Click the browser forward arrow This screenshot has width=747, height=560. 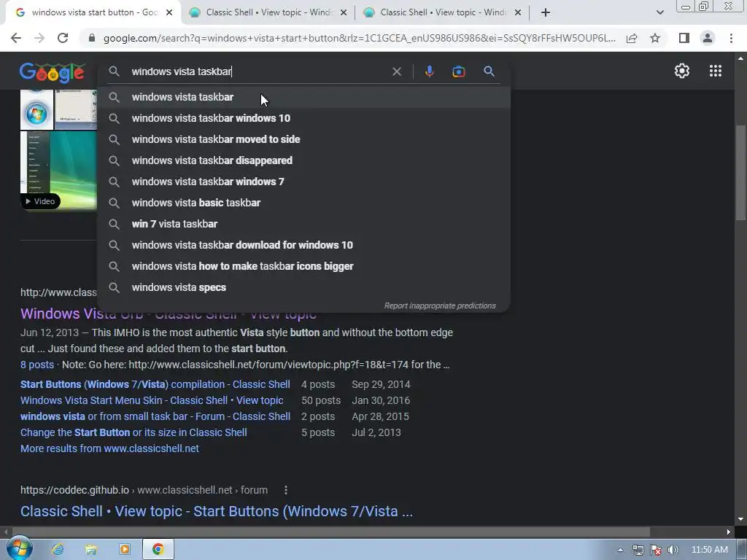tap(39, 38)
